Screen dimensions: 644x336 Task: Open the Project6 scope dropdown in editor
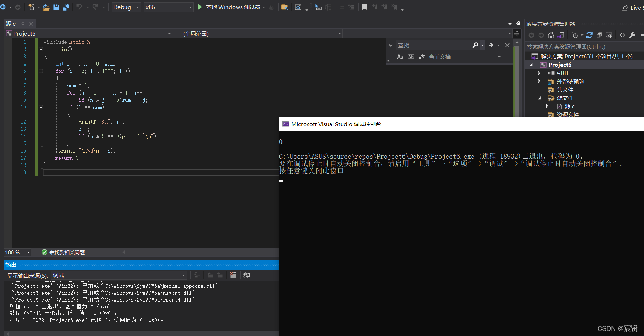tap(88, 34)
